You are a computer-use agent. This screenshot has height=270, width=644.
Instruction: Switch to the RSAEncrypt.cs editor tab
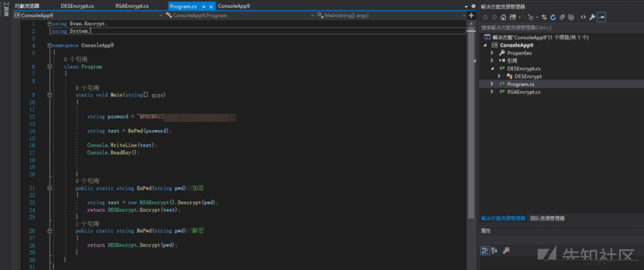pyautogui.click(x=132, y=6)
